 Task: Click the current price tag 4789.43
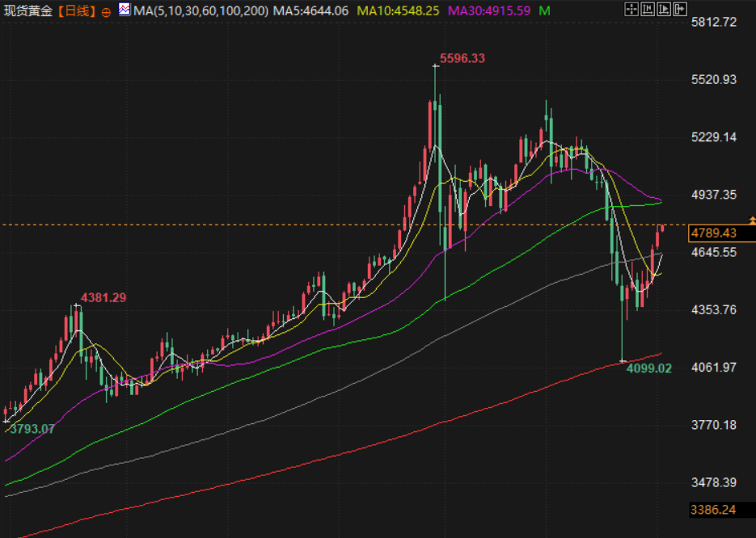[x=722, y=233]
